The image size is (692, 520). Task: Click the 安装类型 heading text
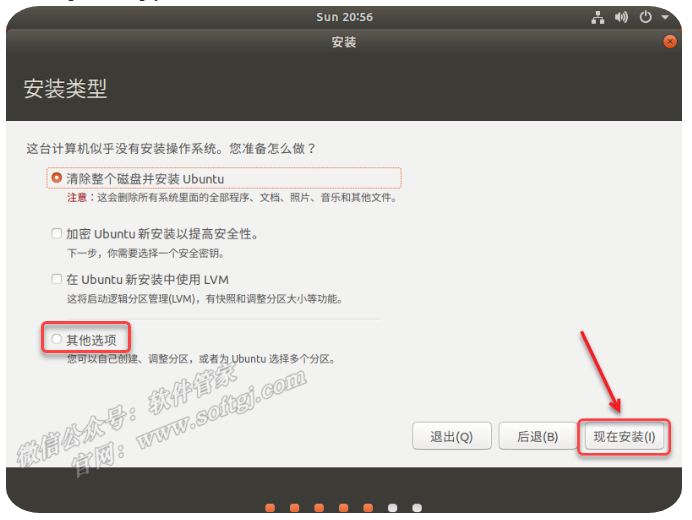tap(65, 88)
